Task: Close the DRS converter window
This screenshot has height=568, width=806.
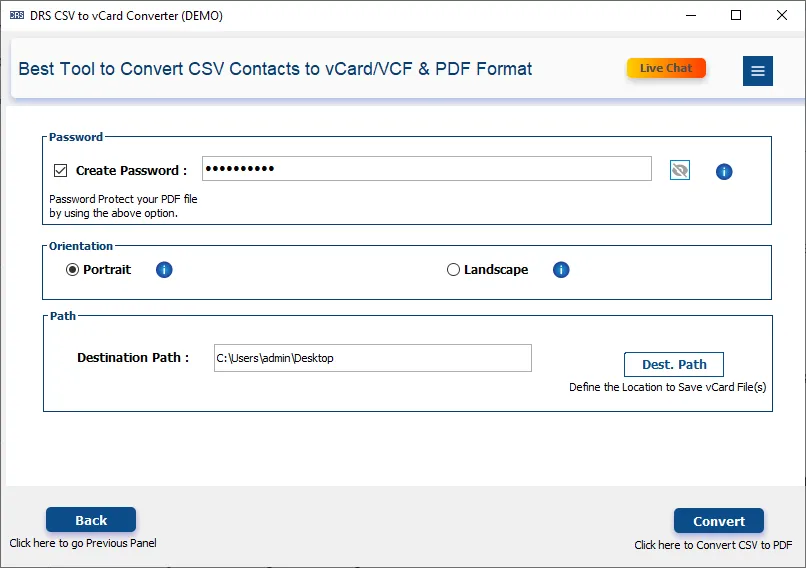Action: click(x=782, y=15)
